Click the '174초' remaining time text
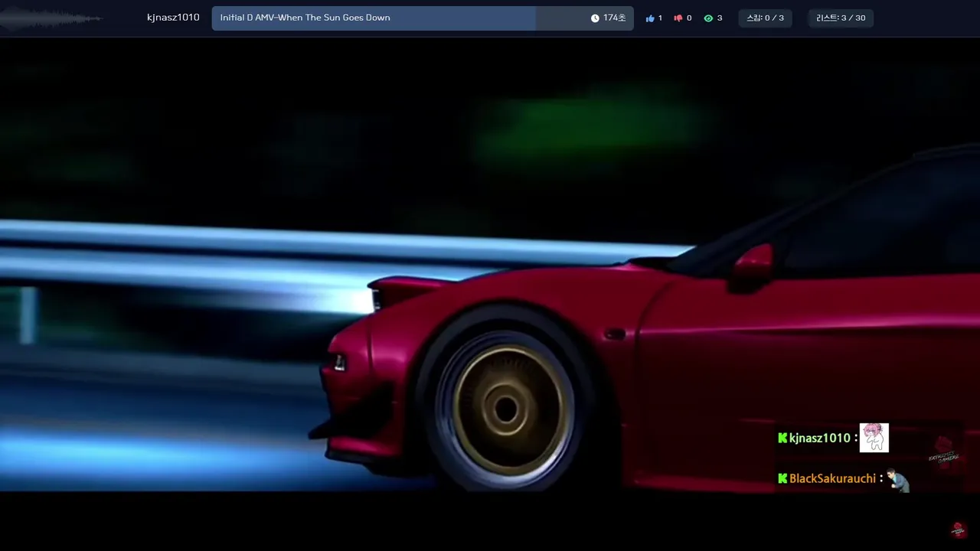The height and width of the screenshot is (551, 980). click(x=615, y=18)
